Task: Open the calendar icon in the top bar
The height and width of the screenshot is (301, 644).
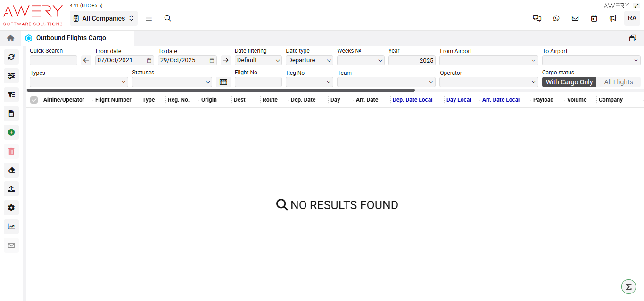Action: [x=594, y=18]
